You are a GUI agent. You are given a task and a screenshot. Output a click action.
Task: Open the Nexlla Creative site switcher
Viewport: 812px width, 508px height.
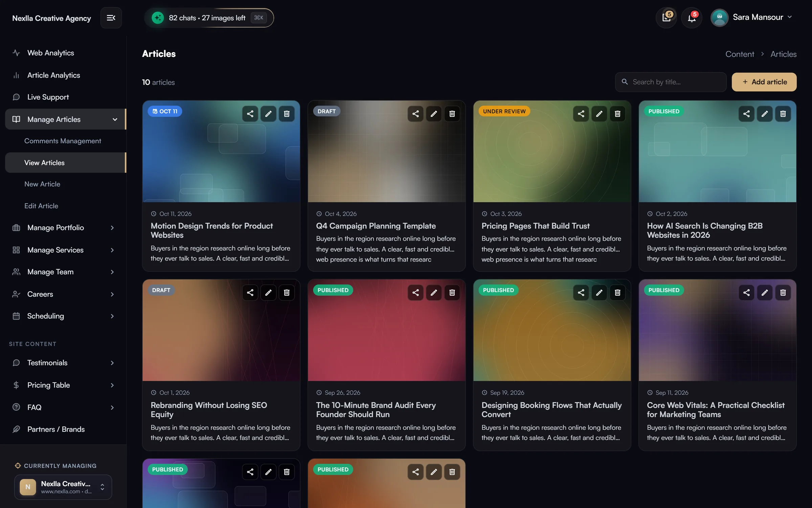(x=63, y=487)
